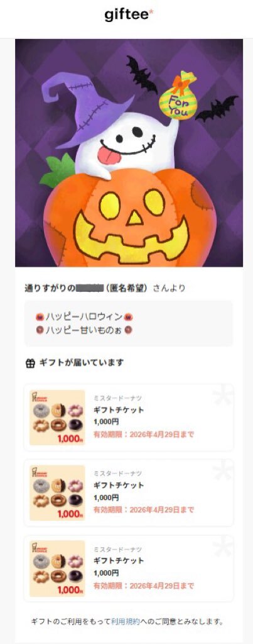
Task: Click the donut emoji after 甘いものぉ
Action: (128, 330)
